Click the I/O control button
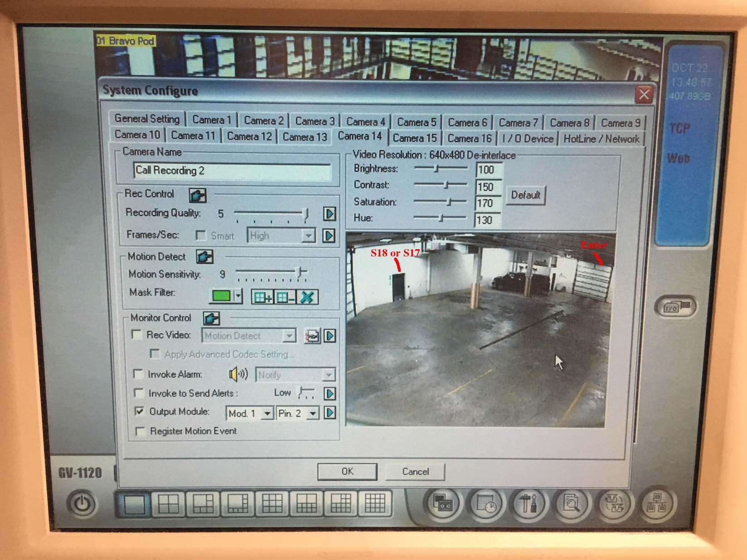This screenshot has height=560, width=747. click(x=675, y=307)
